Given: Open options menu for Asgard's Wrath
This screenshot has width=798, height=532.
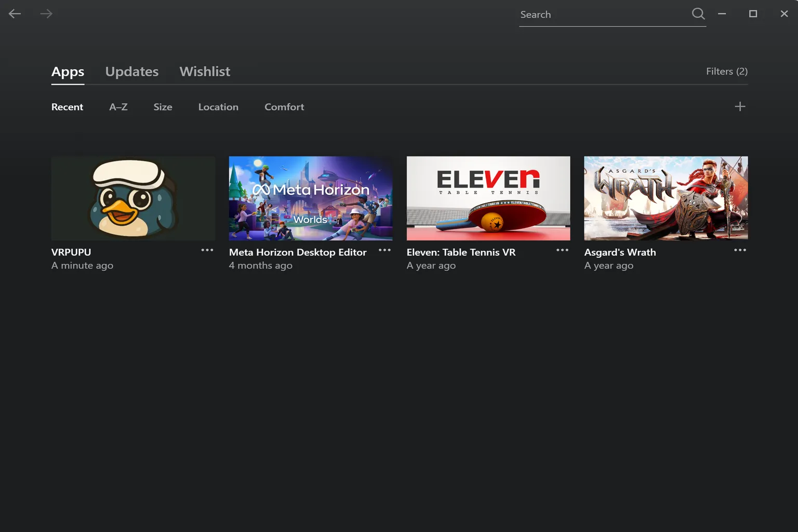Looking at the screenshot, I should click(740, 250).
